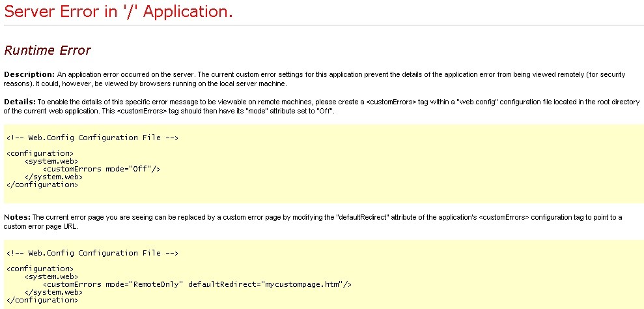Click the customErrors mode="Off" code line

[x=101, y=169]
